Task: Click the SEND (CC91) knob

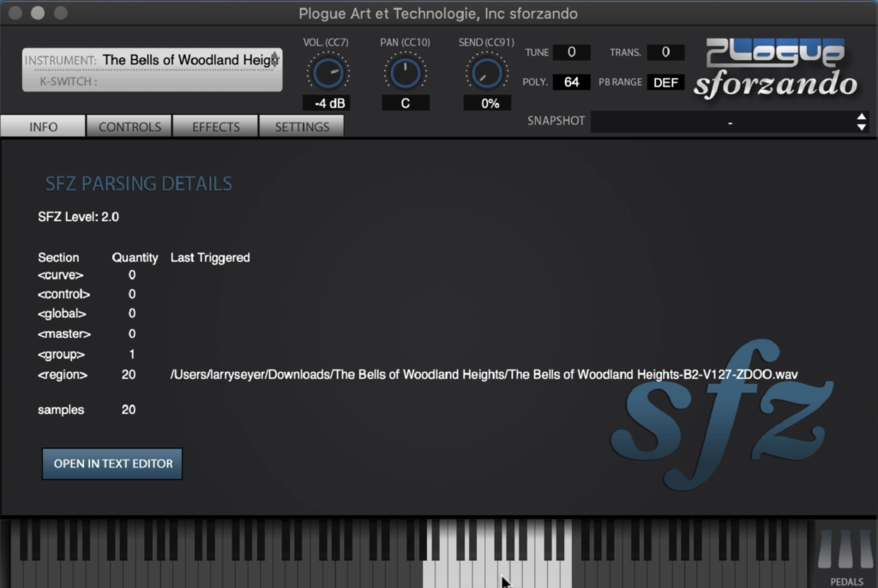Action: pos(487,73)
